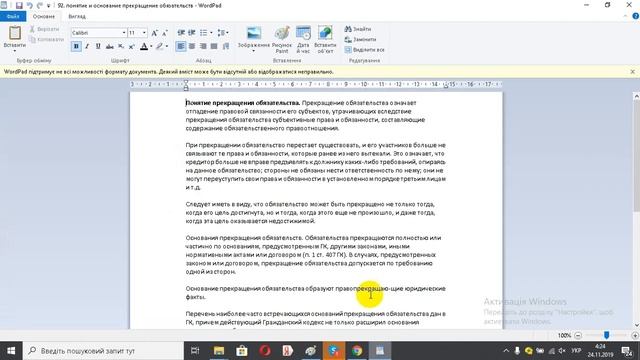Click the zoom slider handle in the status bar
The image size is (640, 360).
point(607,335)
